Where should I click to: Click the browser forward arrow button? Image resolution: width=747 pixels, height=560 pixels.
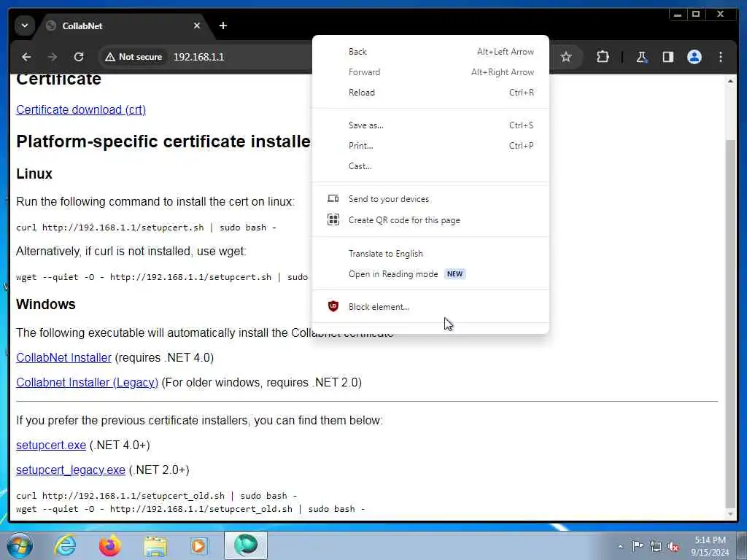coord(53,57)
